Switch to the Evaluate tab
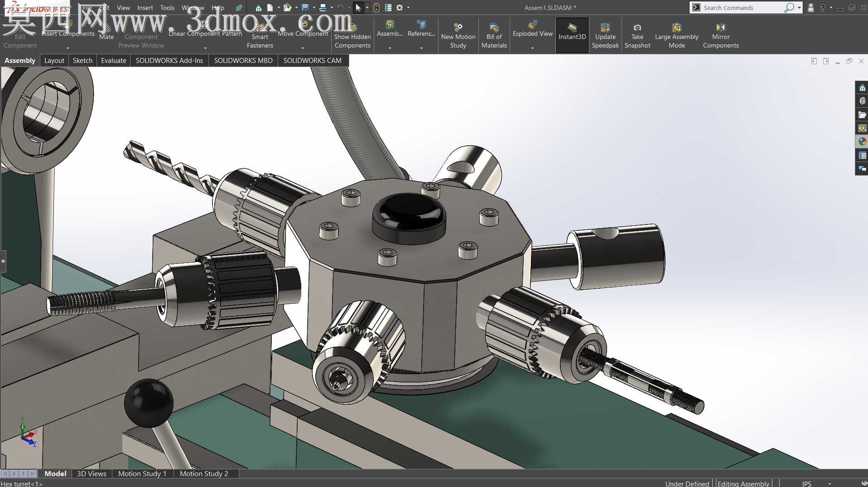Image resolution: width=868 pixels, height=487 pixels. (113, 60)
